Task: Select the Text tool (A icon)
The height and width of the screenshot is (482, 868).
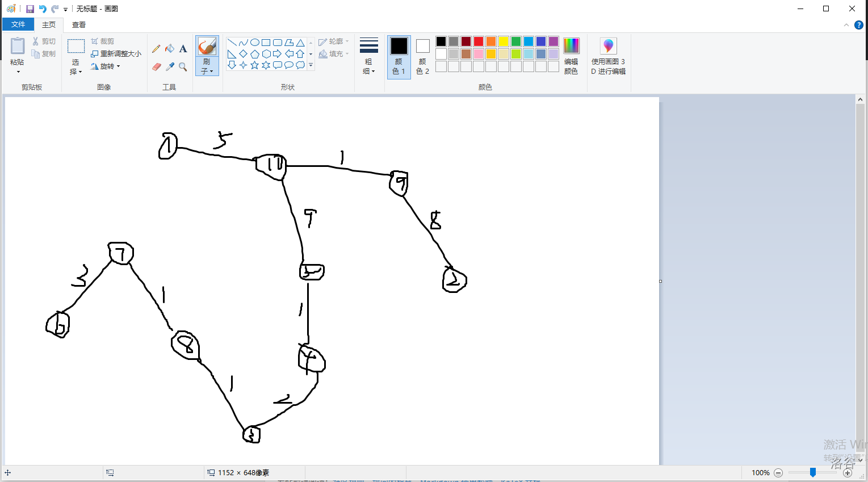Action: click(x=183, y=49)
